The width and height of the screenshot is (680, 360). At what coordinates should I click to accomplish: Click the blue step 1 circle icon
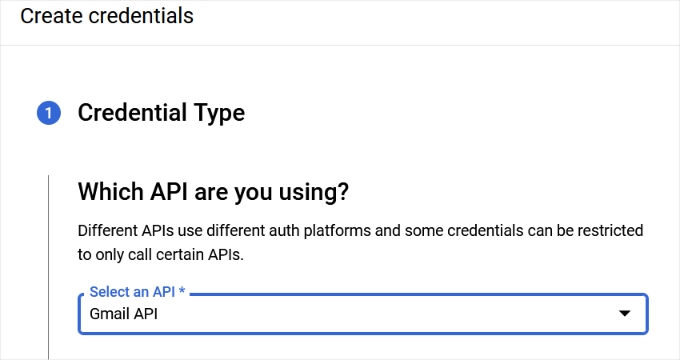(x=49, y=113)
